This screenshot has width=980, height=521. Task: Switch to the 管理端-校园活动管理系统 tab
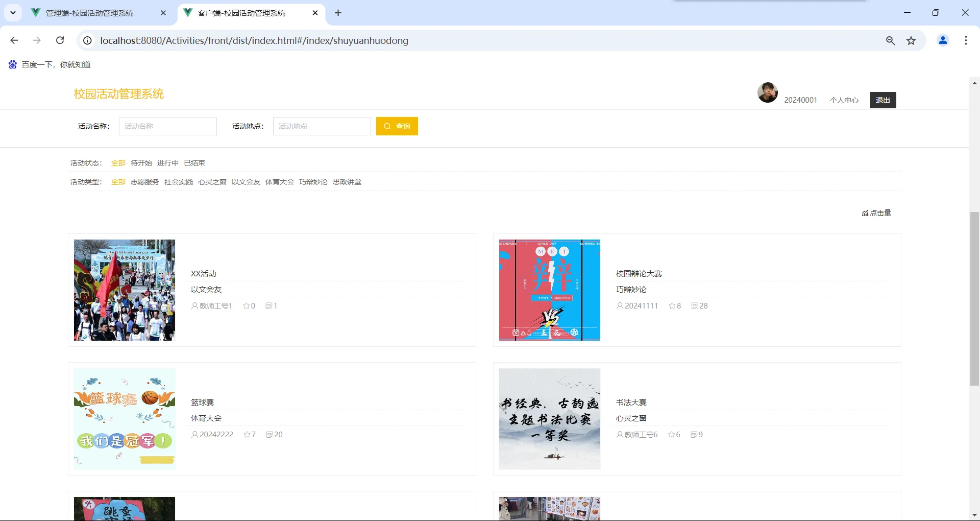89,13
